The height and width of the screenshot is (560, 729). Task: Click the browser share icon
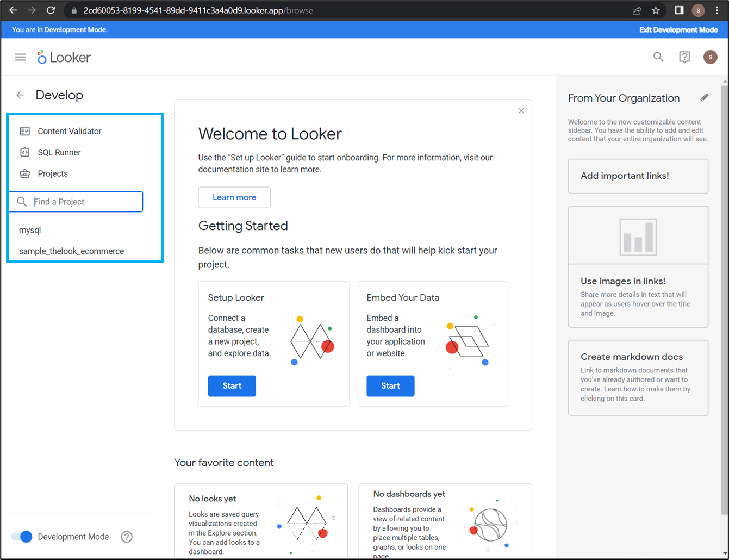pos(637,10)
